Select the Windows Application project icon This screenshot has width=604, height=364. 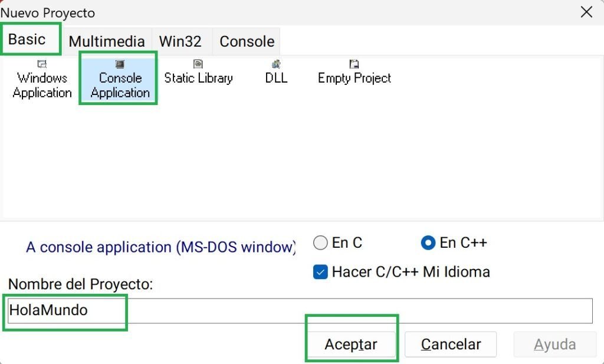coord(42,79)
